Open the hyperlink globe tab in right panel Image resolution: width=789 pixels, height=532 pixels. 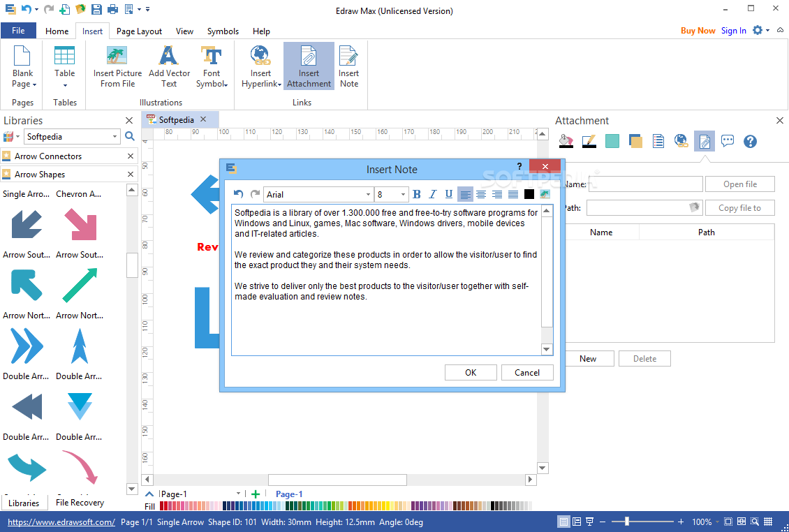pos(681,142)
